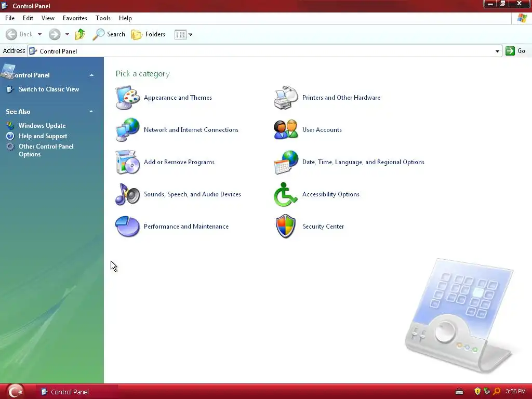Image resolution: width=532 pixels, height=399 pixels.
Task: Click the Go button next to address bar
Action: pyautogui.click(x=515, y=51)
